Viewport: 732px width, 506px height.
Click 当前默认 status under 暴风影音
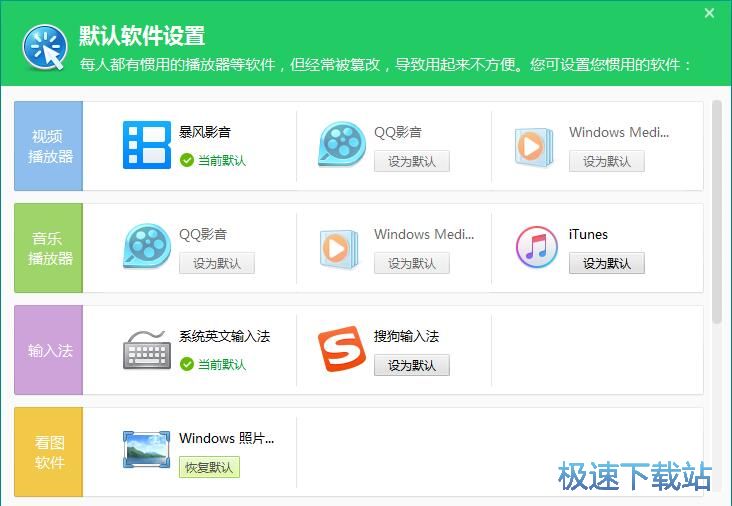222,161
